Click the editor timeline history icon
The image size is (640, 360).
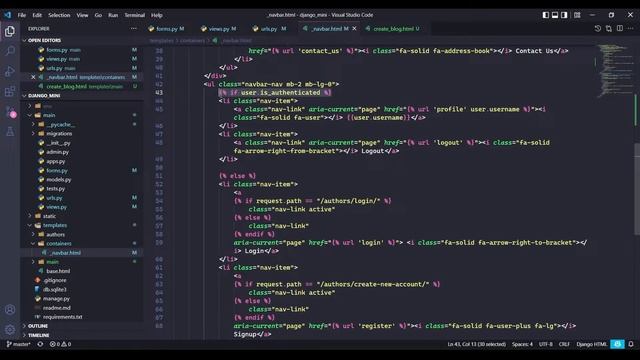(598, 29)
